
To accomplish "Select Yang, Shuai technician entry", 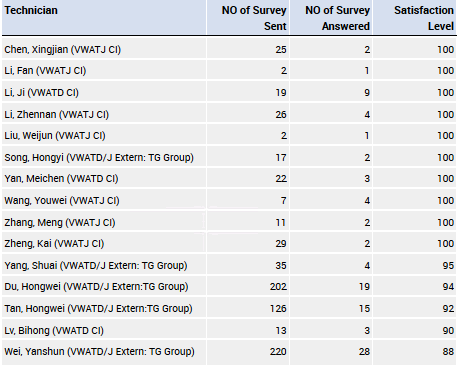I will point(96,266).
